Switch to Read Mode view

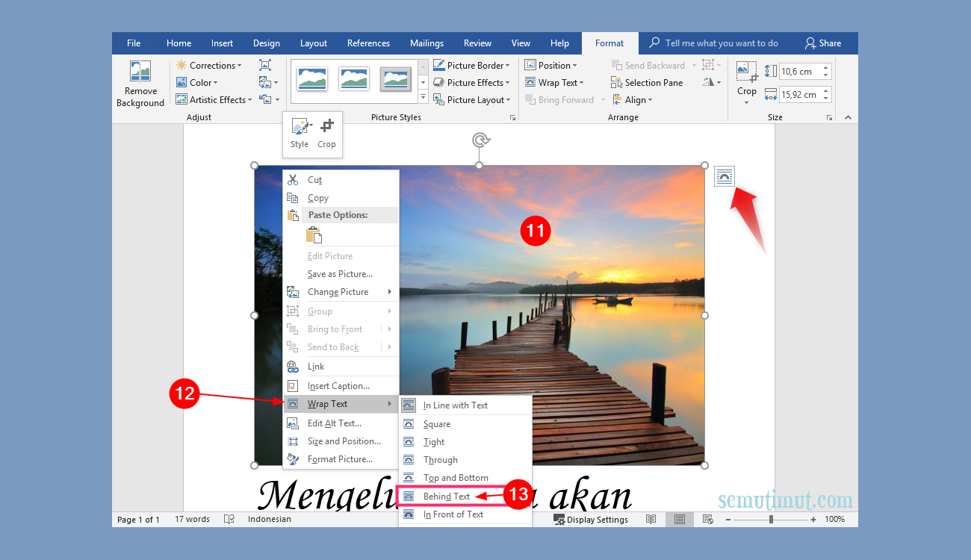tap(651, 519)
